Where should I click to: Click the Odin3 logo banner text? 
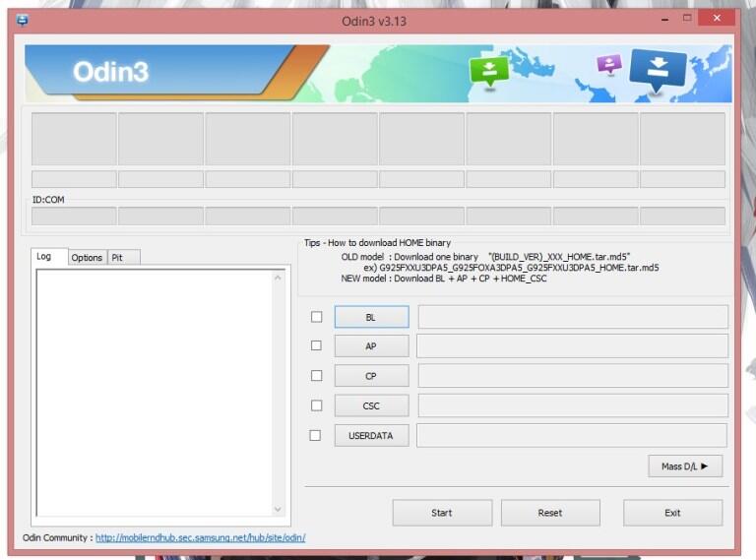tap(111, 72)
